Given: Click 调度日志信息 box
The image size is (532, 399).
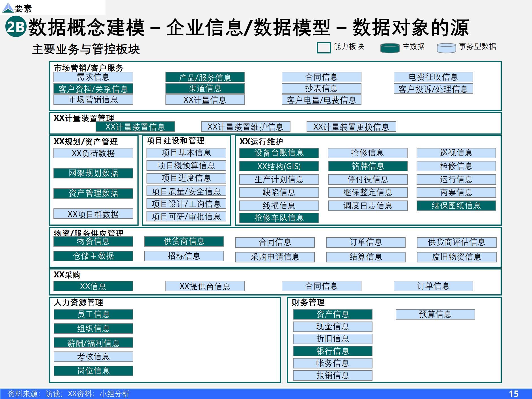Looking at the screenshot, I should coord(368,206).
